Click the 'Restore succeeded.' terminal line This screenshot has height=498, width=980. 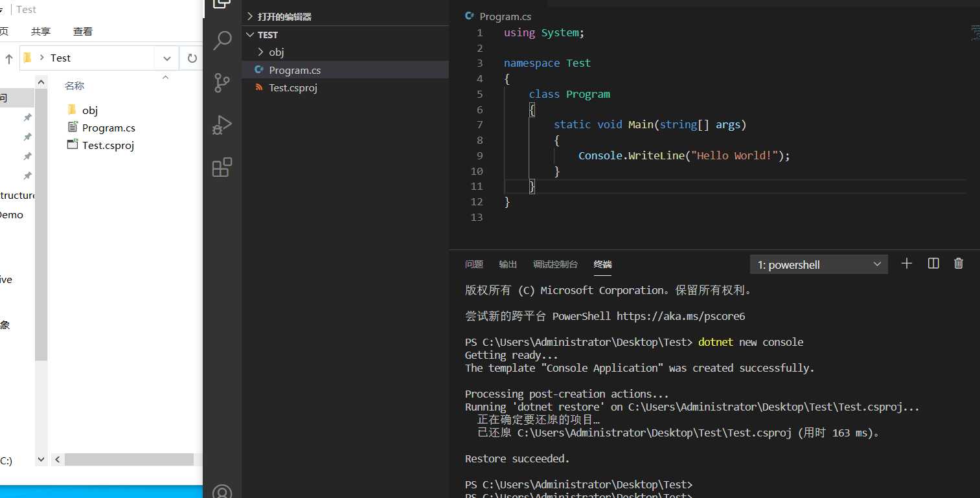518,458
